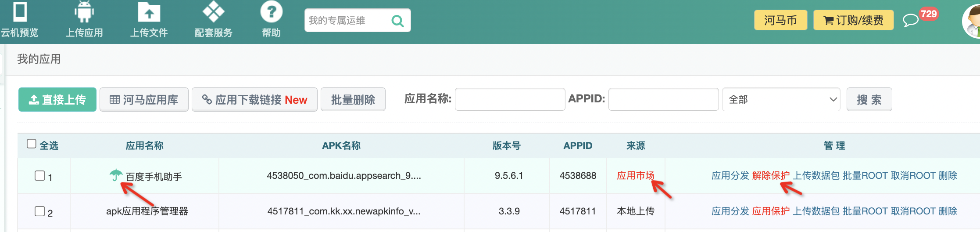
Task: Click 解除保护 for 百度手机助手
Action: pos(771,176)
